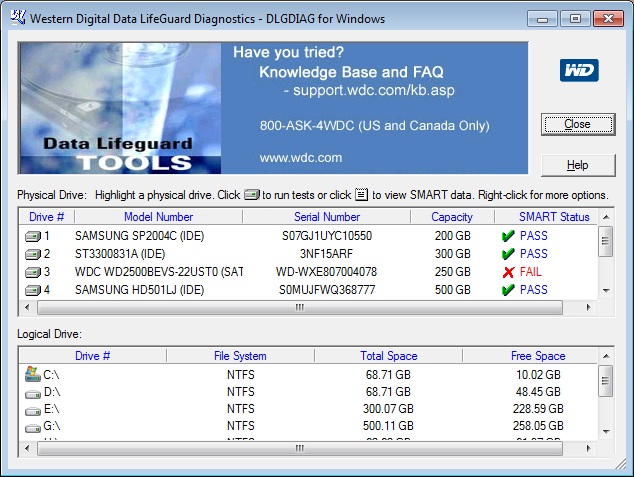Sort logical drives by File System header
The image size is (634, 477).
[x=240, y=356]
